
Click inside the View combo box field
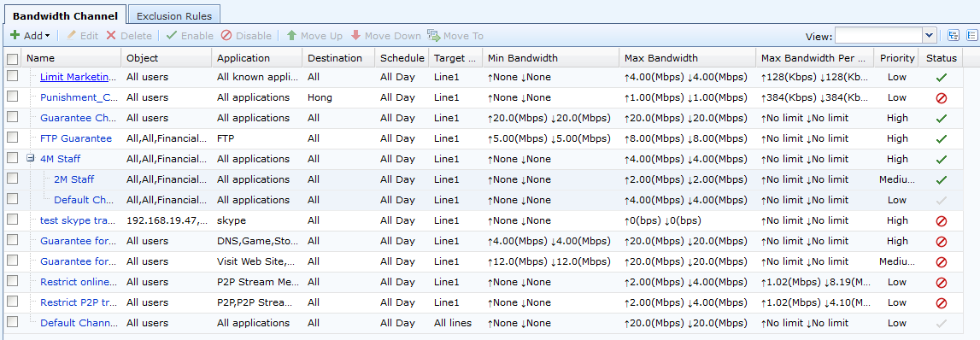point(878,36)
